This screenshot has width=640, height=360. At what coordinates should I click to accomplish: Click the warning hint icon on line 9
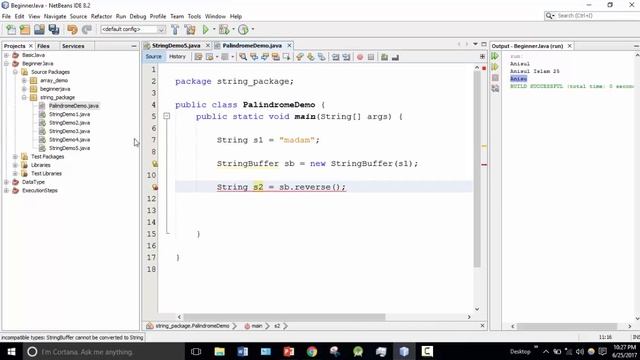tap(155, 164)
